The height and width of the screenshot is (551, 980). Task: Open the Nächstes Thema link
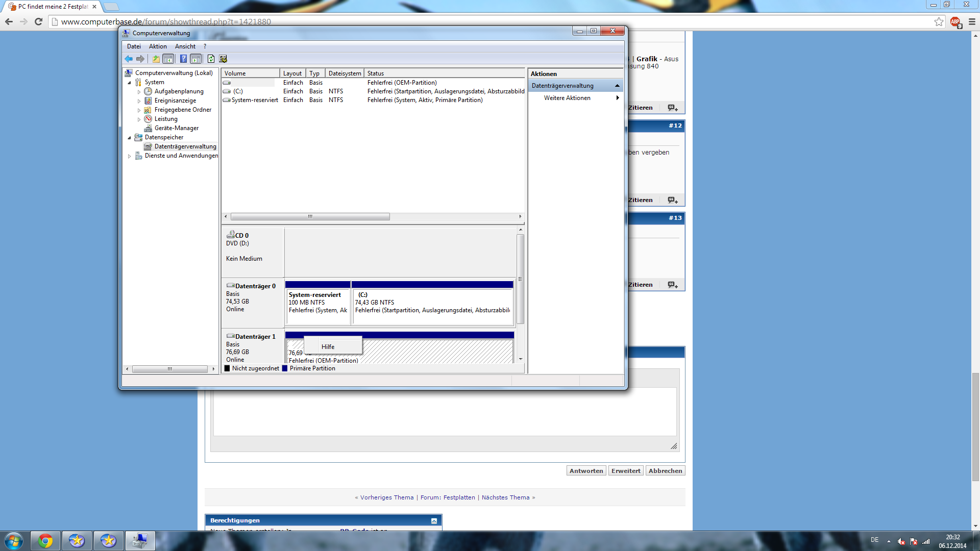point(505,497)
